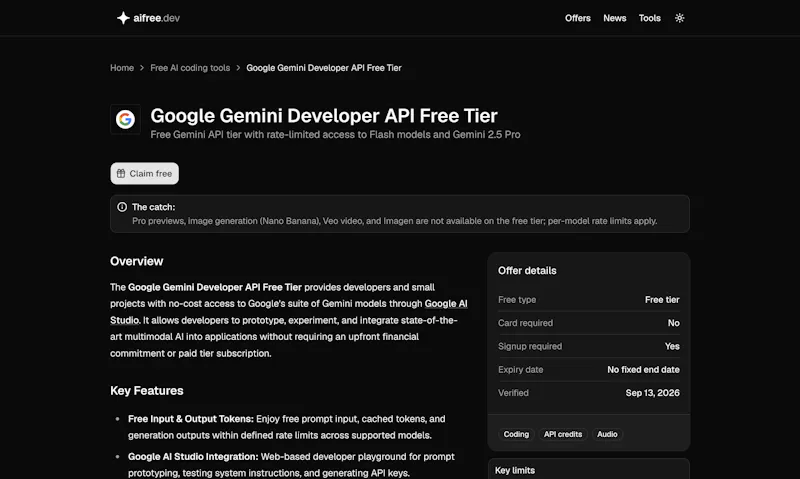This screenshot has width=800, height=479.
Task: Click the Free type label
Action: [517, 300]
